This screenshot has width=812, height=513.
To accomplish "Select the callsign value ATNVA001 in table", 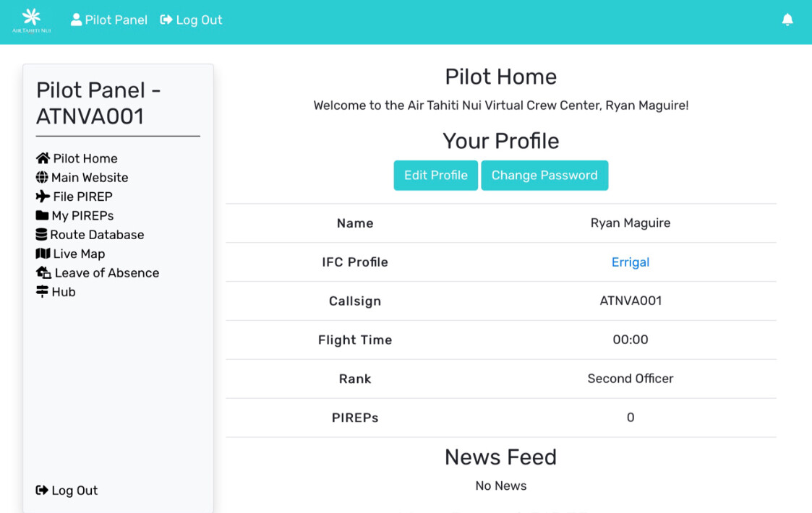I will click(x=631, y=301).
